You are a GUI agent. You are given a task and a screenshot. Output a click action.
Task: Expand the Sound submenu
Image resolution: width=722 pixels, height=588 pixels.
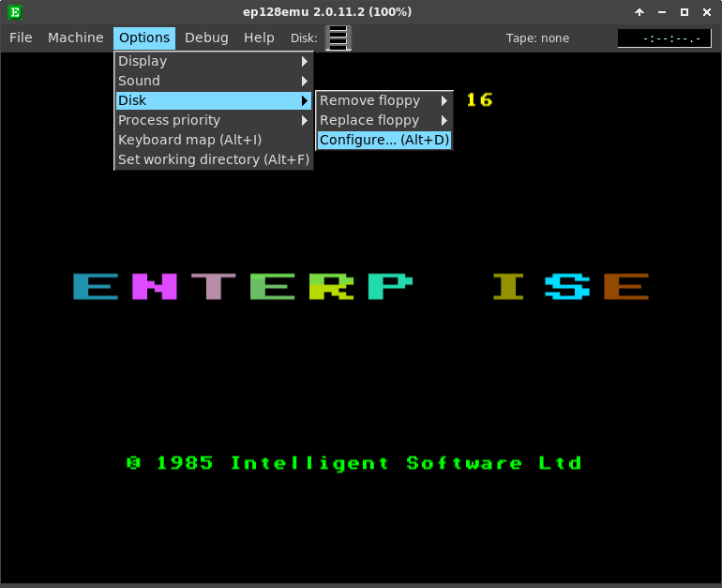coord(213,81)
